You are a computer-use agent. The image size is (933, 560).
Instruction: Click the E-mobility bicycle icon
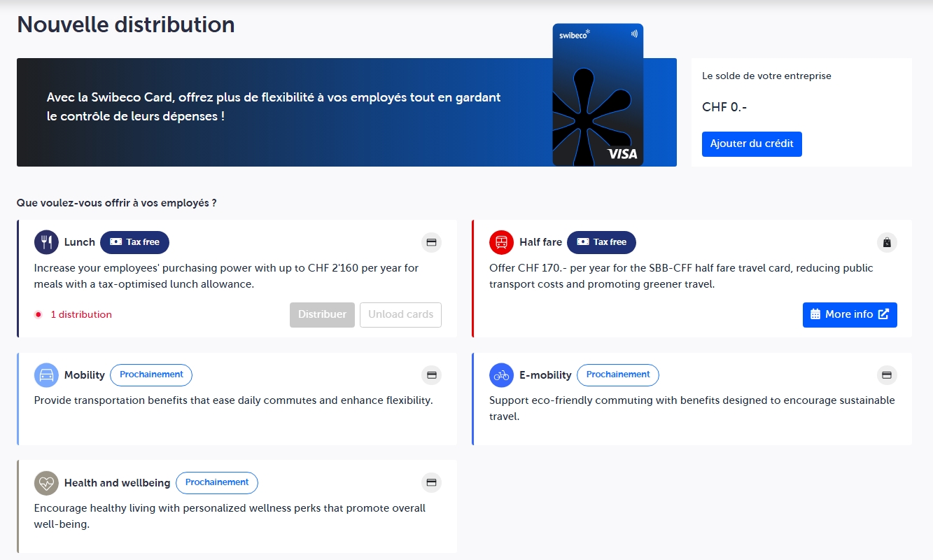(501, 375)
